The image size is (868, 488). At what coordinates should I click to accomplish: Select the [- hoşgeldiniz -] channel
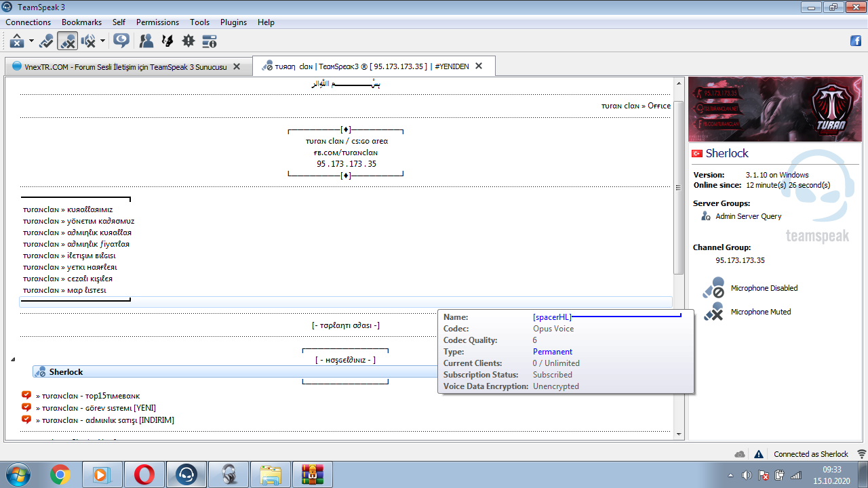(x=346, y=360)
